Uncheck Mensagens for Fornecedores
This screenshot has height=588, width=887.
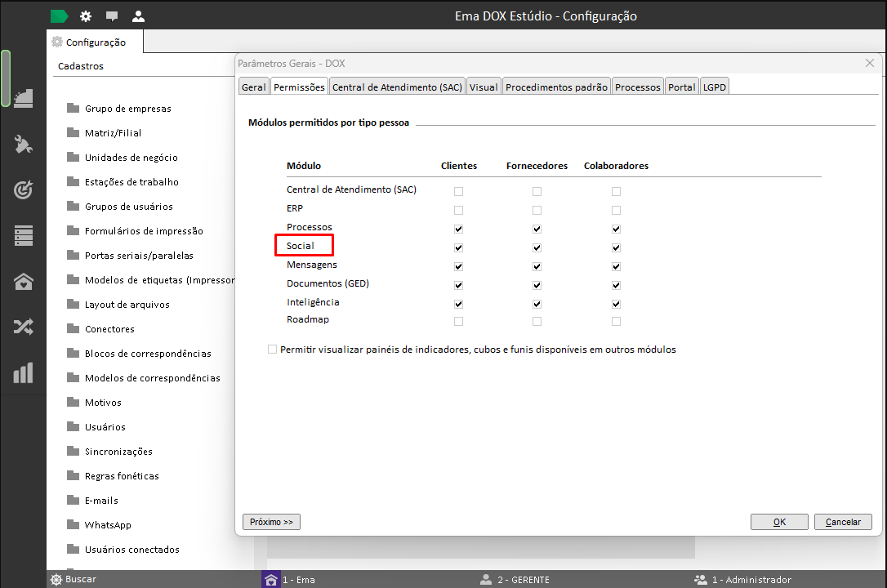(537, 266)
